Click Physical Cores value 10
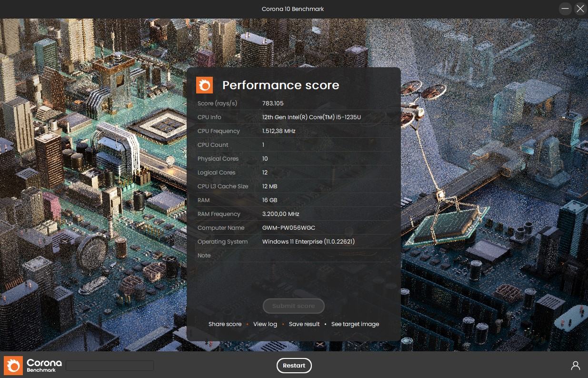Screen dimensions: 588x378 265,159
